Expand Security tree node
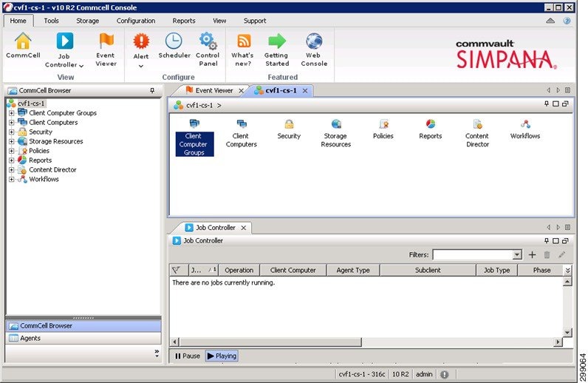Viewport: 588px width, 383px height. [x=11, y=132]
